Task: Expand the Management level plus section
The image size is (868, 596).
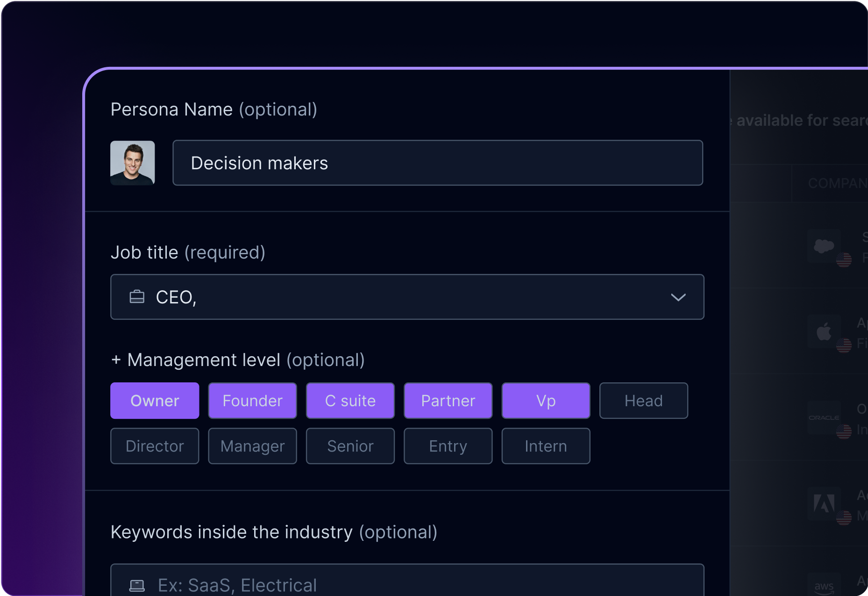Action: pos(116,360)
